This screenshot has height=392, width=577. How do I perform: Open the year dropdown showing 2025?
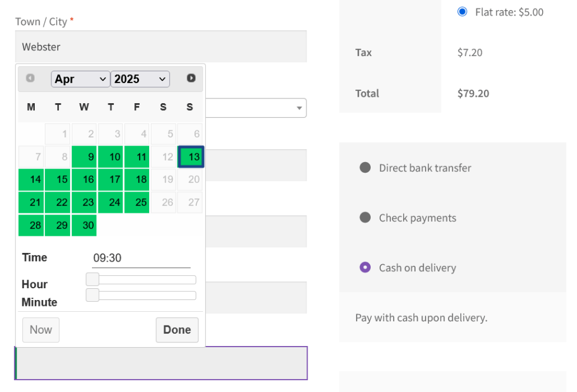point(140,79)
